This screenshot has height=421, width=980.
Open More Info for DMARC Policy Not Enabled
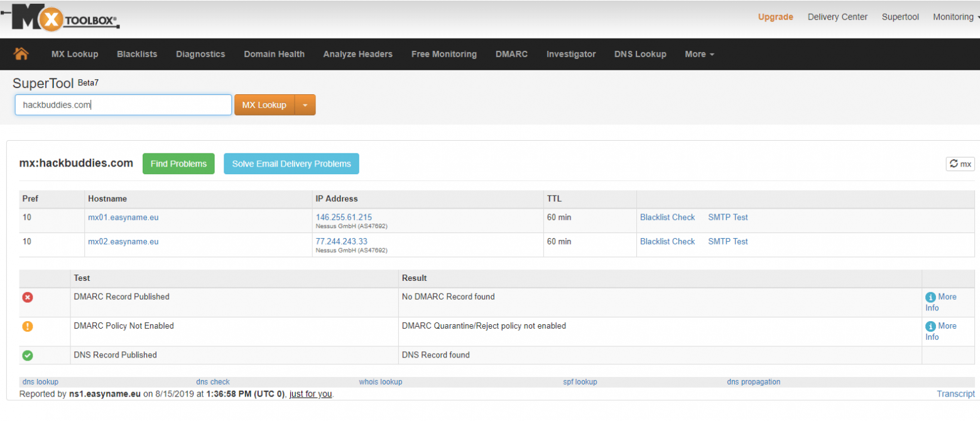tap(941, 331)
